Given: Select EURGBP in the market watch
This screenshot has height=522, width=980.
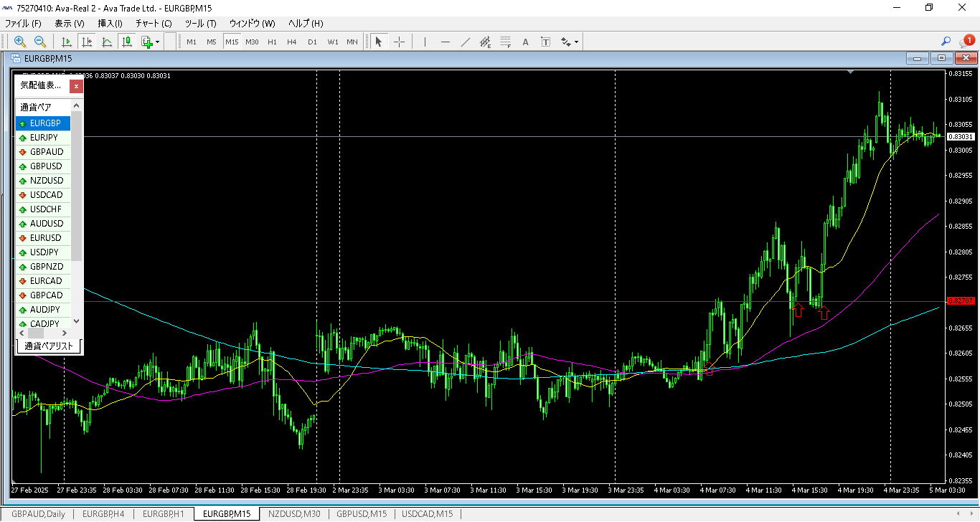Looking at the screenshot, I should click(x=43, y=123).
